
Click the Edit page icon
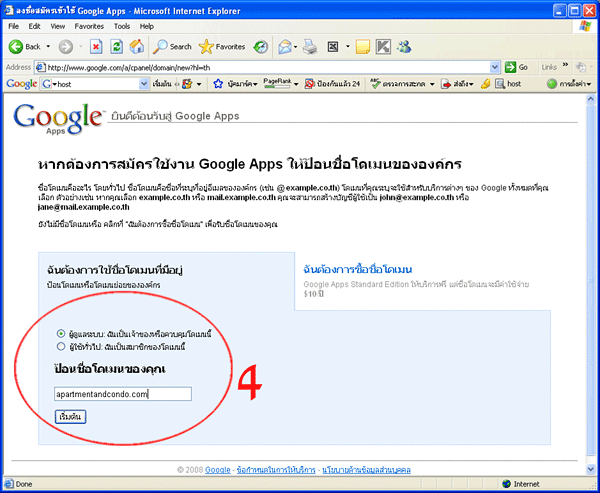[x=333, y=47]
